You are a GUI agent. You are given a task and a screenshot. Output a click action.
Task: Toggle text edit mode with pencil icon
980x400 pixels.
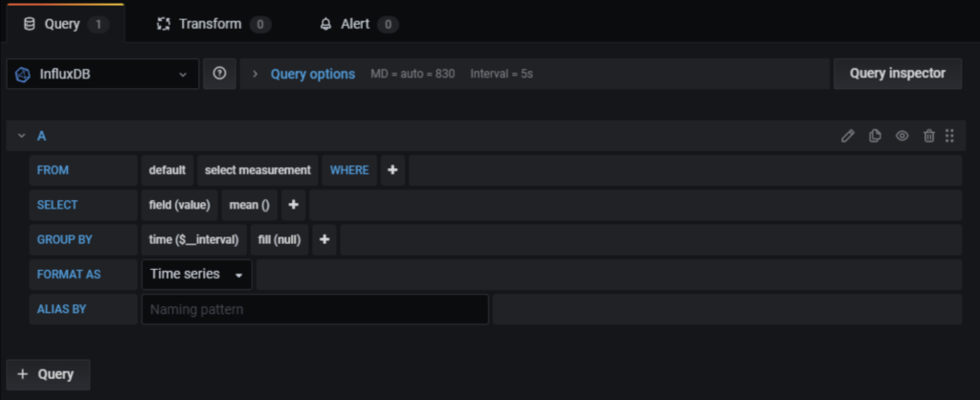pyautogui.click(x=847, y=136)
